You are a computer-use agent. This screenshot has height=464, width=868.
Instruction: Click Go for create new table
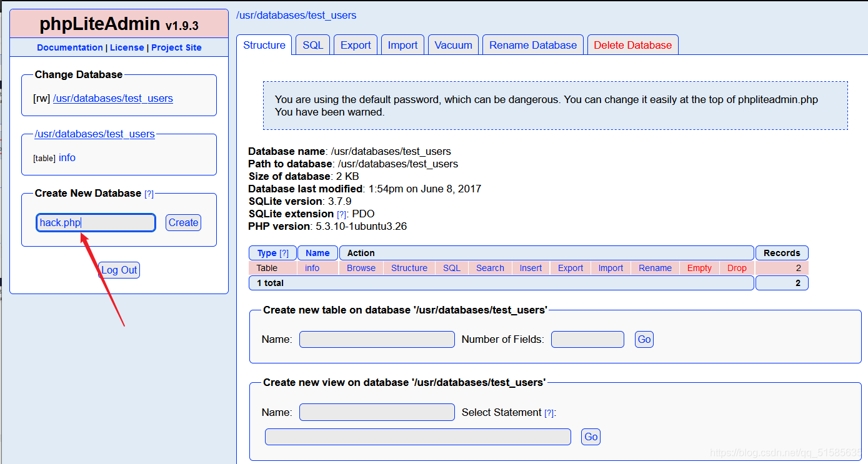click(x=644, y=340)
